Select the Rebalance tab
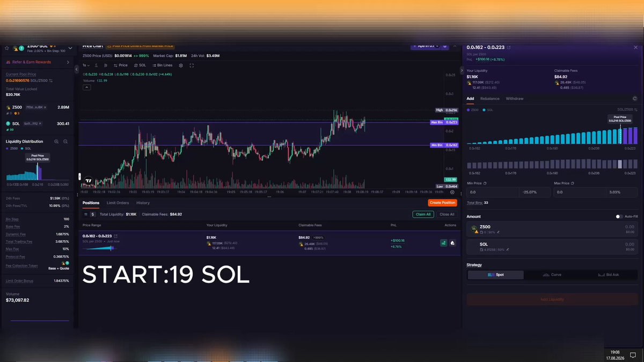 pos(489,99)
